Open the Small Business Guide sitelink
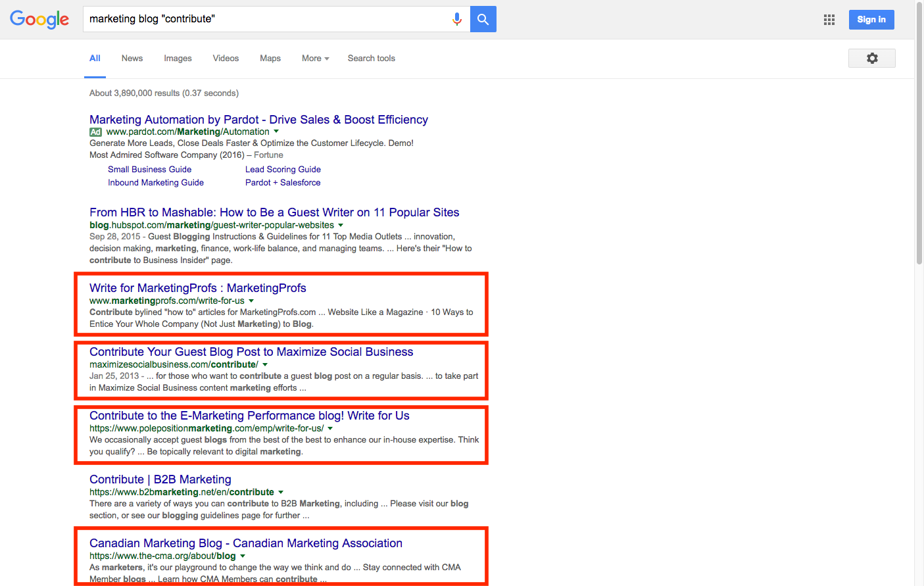This screenshot has width=924, height=586. [149, 170]
